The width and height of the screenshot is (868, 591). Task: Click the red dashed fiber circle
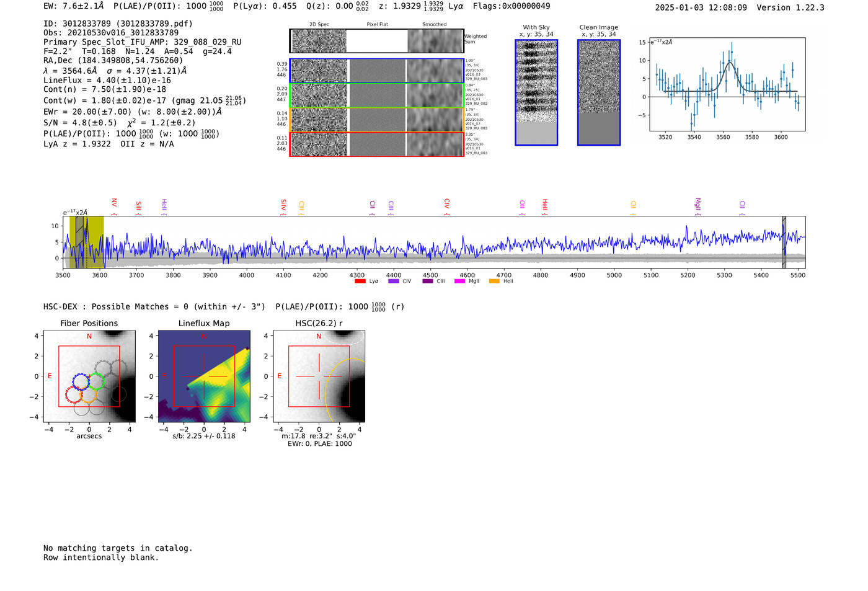pos(74,394)
